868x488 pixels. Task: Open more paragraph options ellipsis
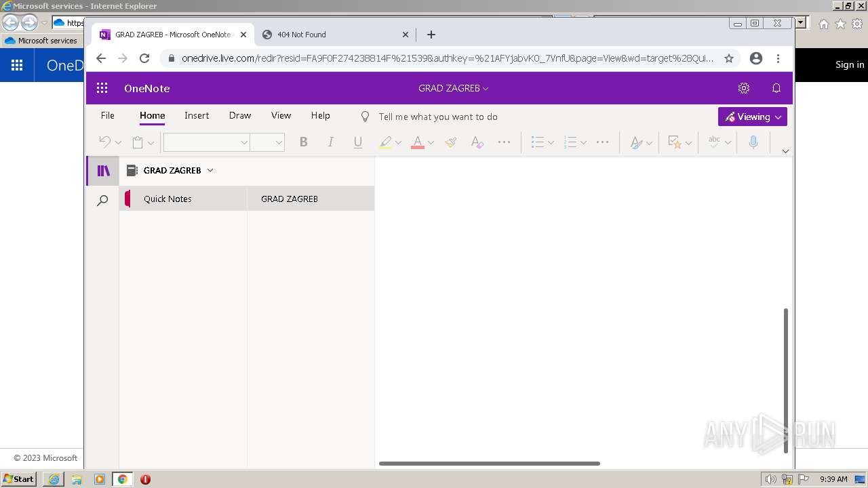coord(602,142)
